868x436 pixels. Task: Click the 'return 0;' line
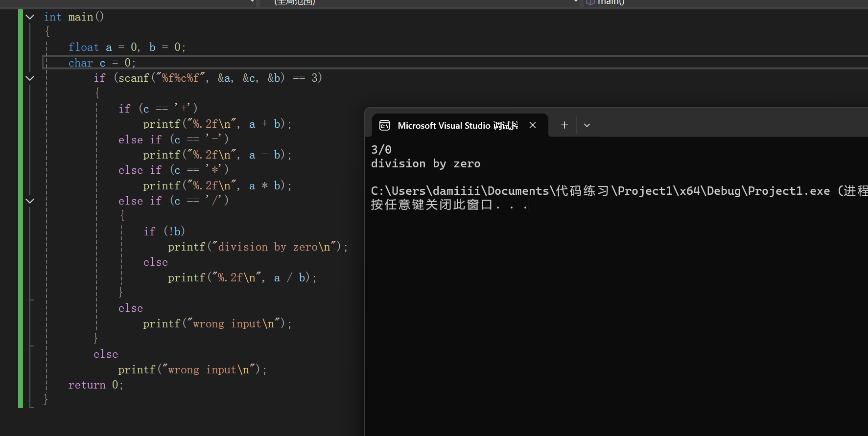click(96, 385)
